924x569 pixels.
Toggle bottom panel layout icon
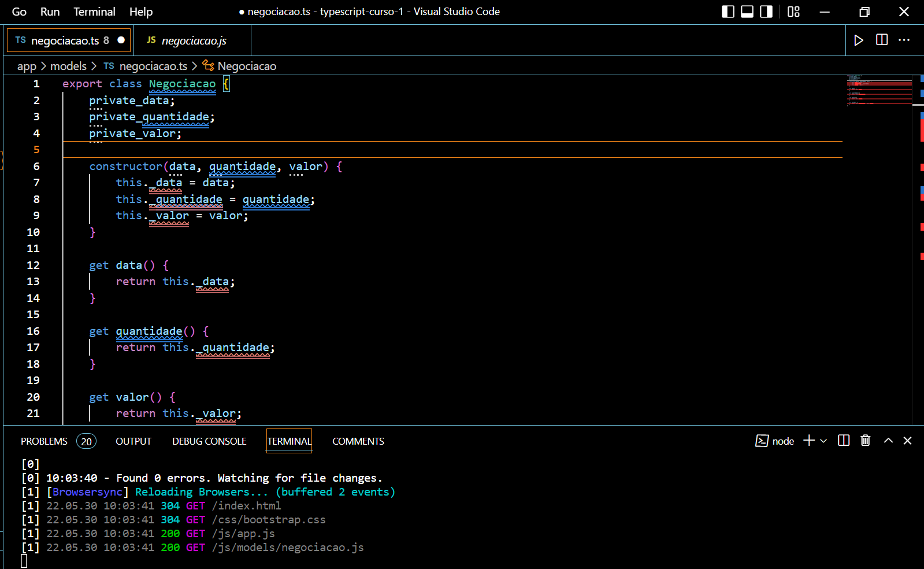[x=747, y=12]
